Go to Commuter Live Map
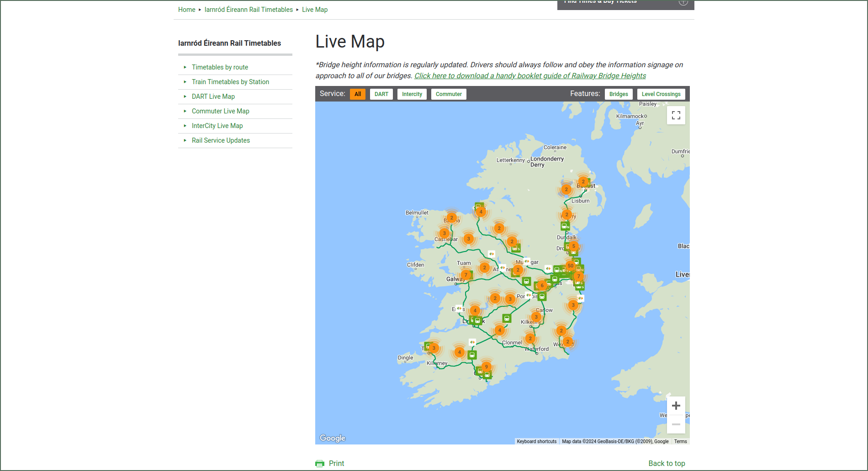The width and height of the screenshot is (868, 471). (x=221, y=111)
